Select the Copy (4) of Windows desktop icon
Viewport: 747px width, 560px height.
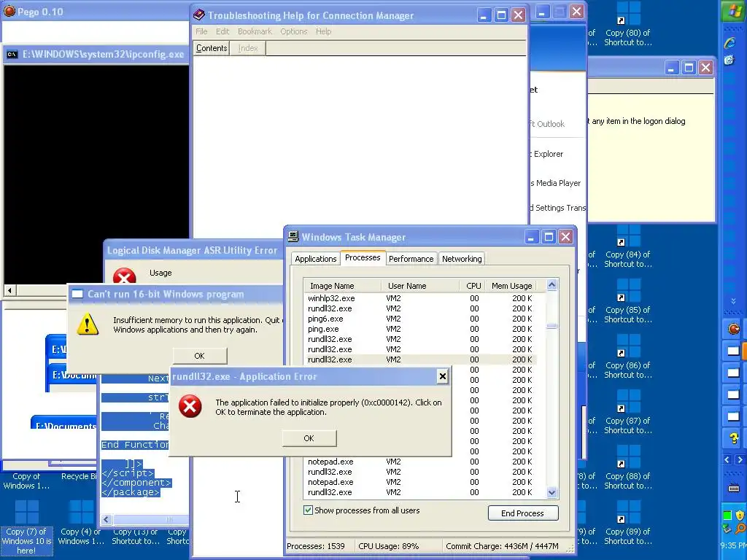81,524
